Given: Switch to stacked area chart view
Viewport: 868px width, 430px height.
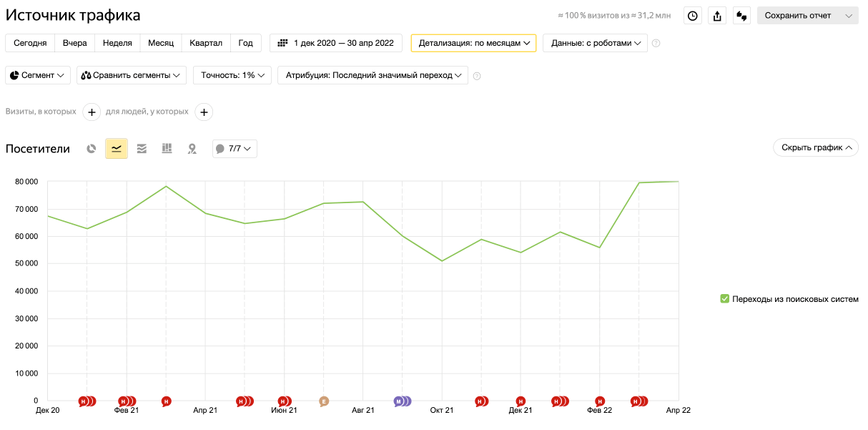Looking at the screenshot, I should click(x=142, y=149).
